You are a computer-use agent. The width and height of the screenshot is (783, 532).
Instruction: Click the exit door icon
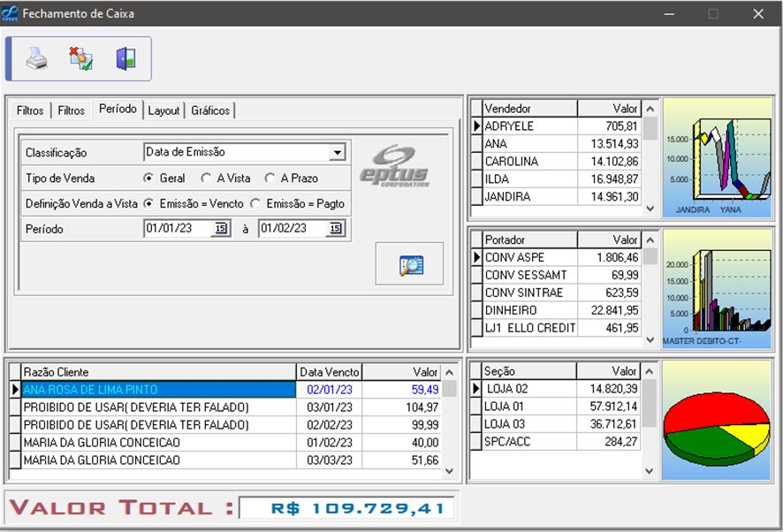click(125, 59)
